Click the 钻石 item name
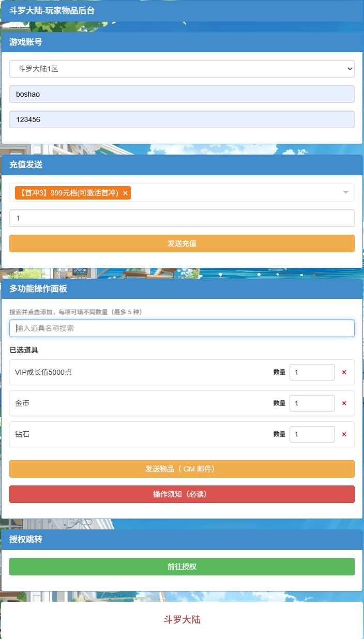 pos(22,434)
